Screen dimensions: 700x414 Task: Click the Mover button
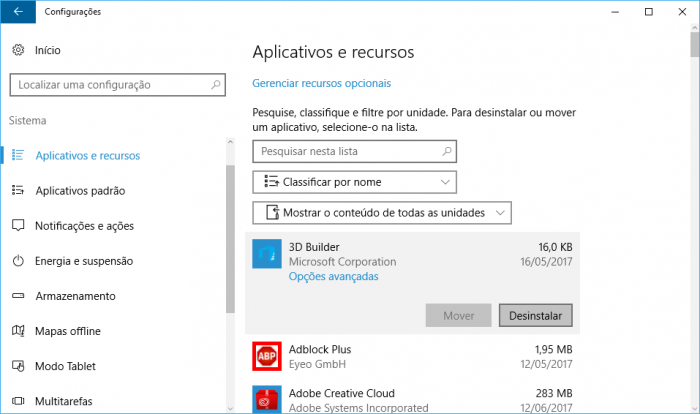point(458,315)
